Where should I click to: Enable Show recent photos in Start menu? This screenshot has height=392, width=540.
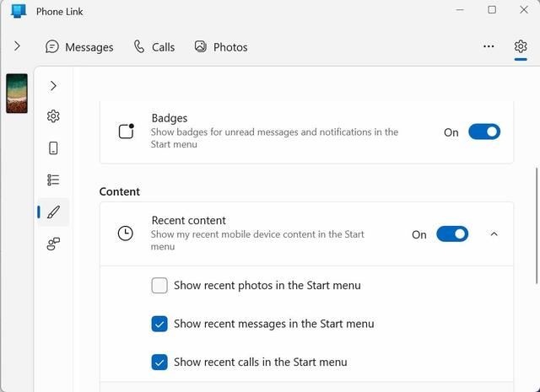159,286
